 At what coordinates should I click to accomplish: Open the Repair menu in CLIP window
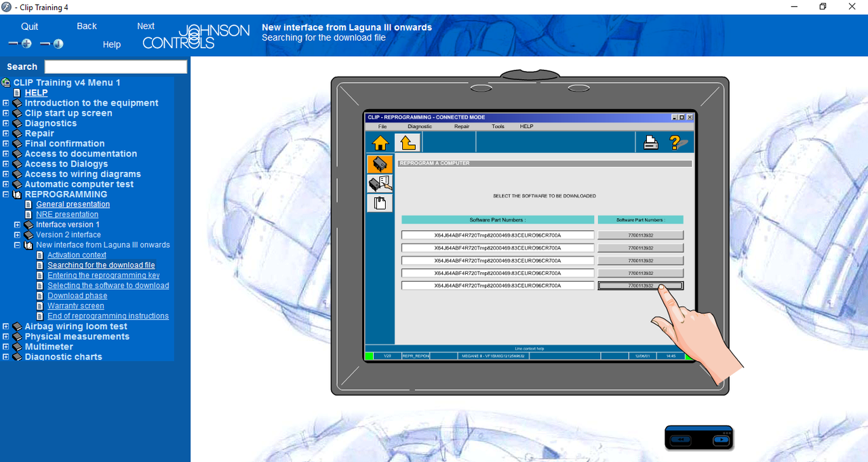[x=462, y=127]
